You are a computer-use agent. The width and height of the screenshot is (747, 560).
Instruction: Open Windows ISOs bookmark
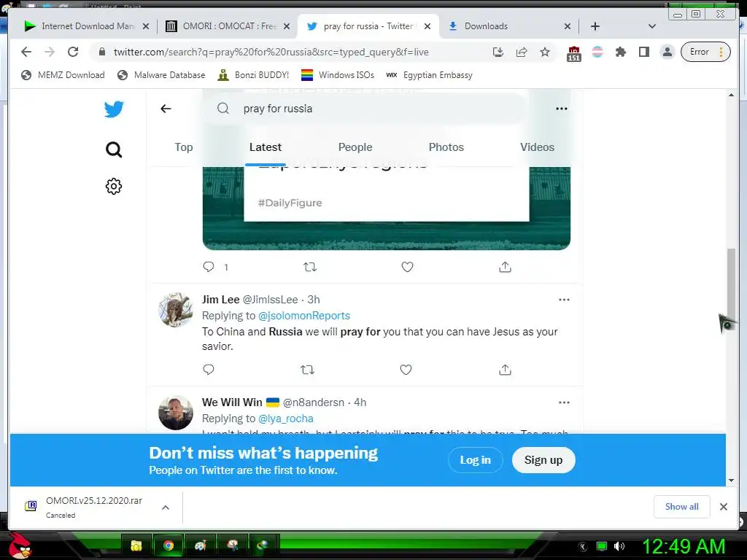click(x=337, y=75)
